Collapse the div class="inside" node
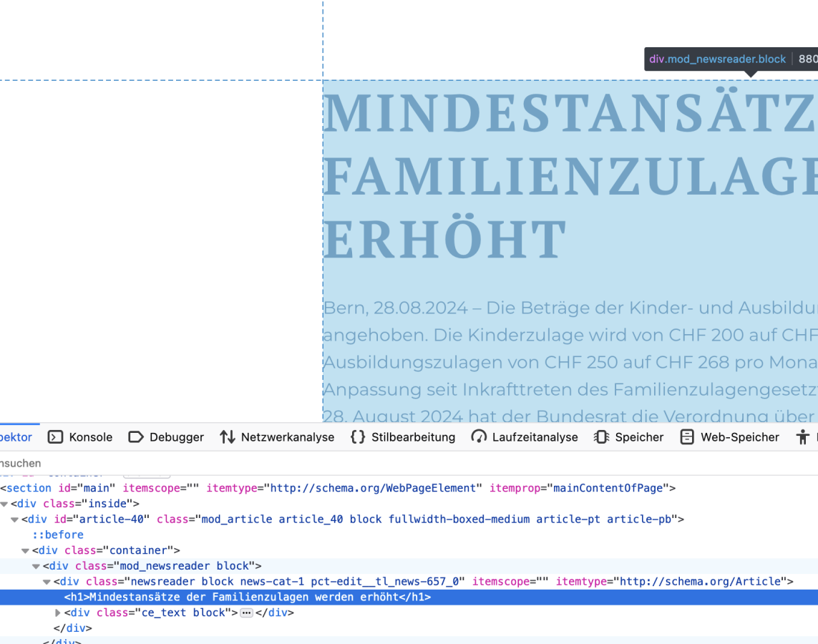818x644 pixels. click(x=4, y=504)
